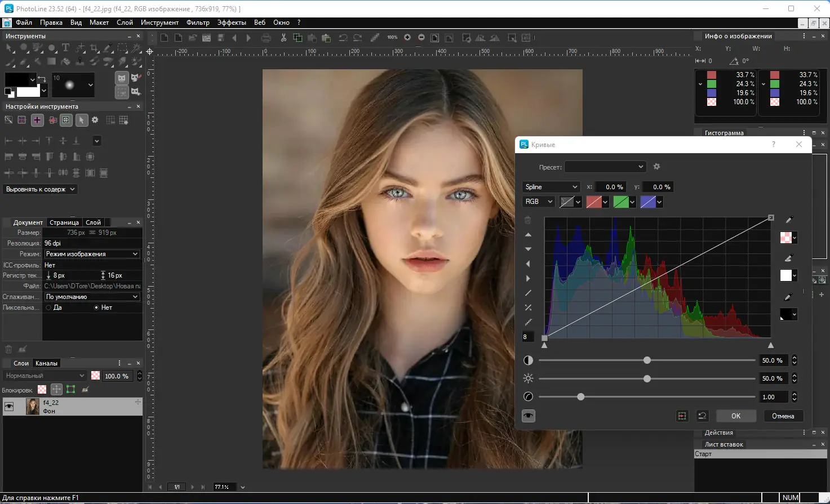Viewport: 830px width, 504px height.
Task: Open the Spline curve type dropdown
Action: [x=551, y=187]
